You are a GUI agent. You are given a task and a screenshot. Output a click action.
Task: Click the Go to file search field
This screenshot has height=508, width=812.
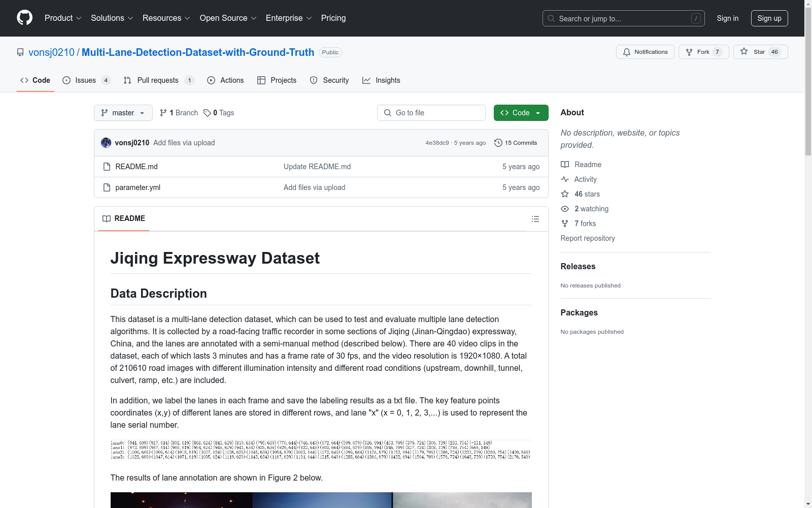point(431,113)
